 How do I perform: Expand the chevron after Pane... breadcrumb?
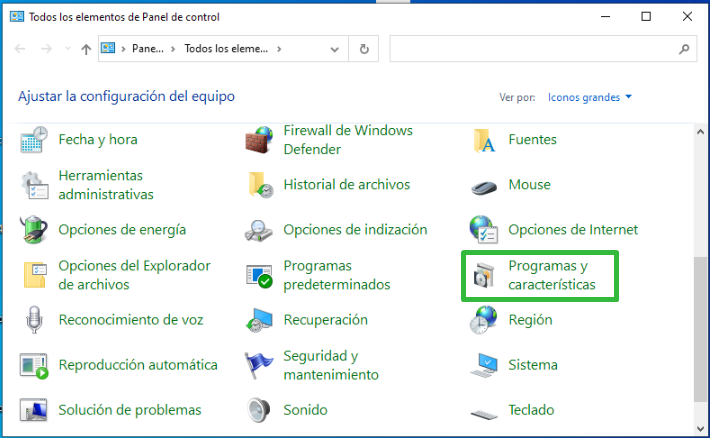pos(173,49)
